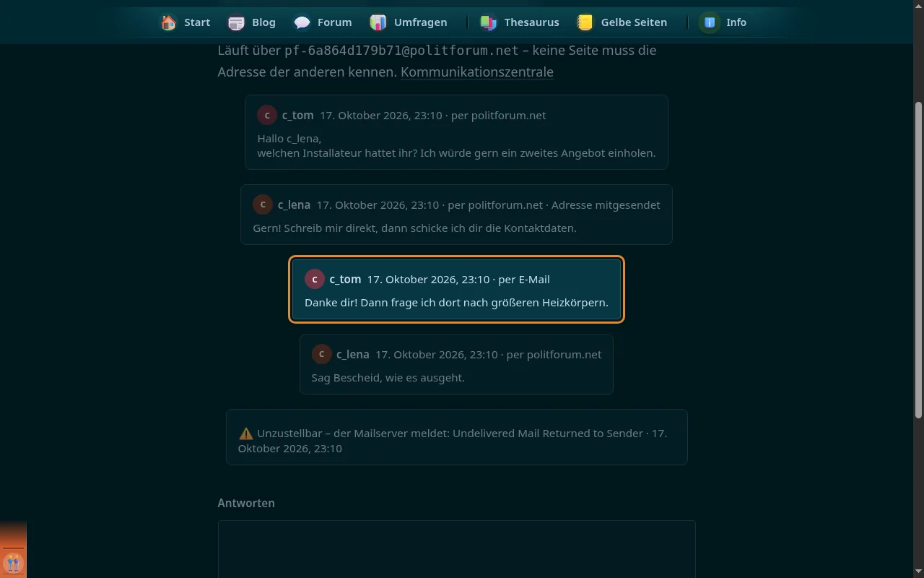
Task: Click the house icon for Start
Action: (168, 22)
